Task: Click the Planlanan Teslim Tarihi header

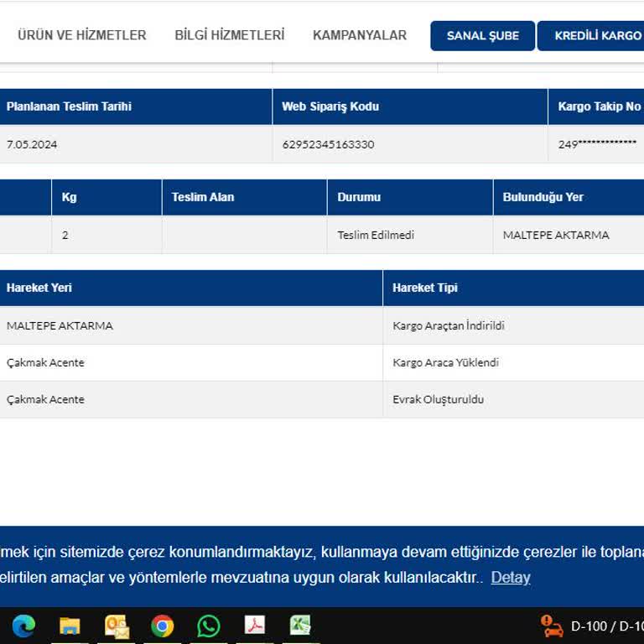Action: tap(69, 106)
